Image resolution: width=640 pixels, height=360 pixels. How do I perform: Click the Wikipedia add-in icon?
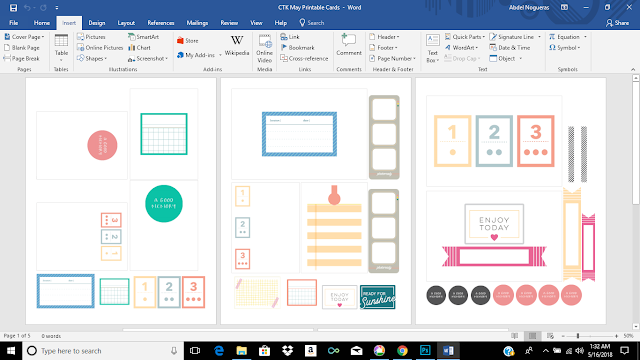pyautogui.click(x=237, y=46)
